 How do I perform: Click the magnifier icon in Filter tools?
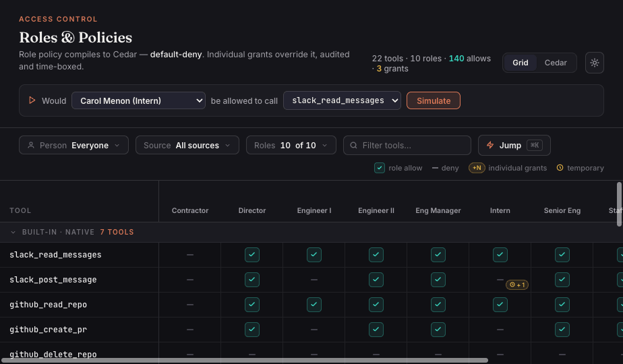353,146
